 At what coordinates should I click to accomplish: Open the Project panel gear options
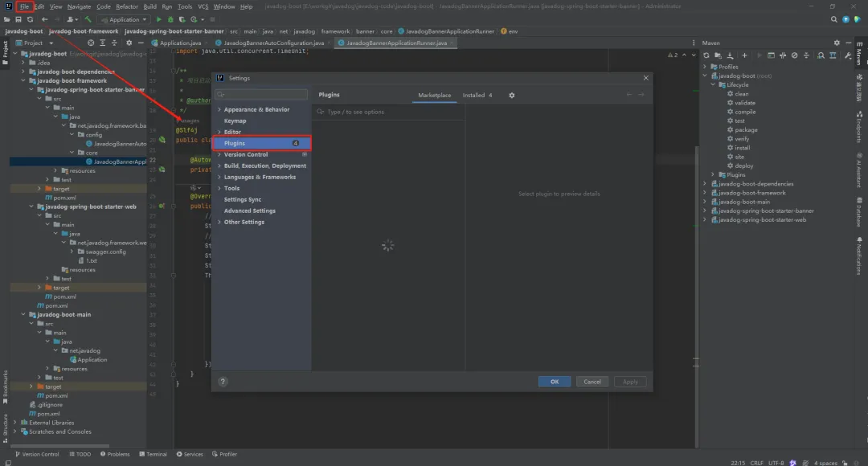[129, 43]
